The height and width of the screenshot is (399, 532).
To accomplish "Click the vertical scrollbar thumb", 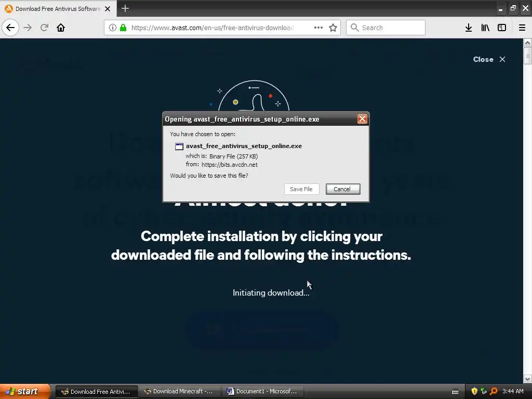I will 527,56.
